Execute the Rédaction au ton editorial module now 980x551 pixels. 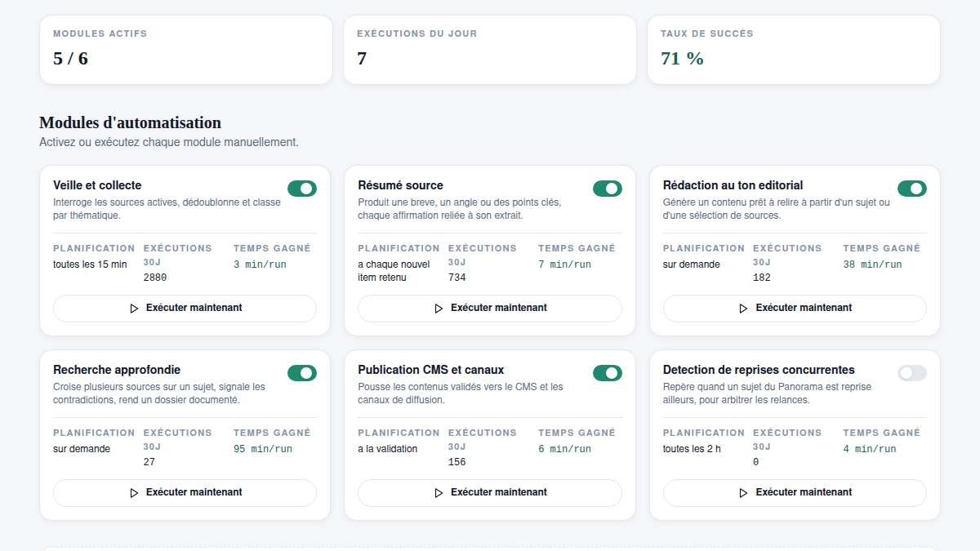click(x=795, y=309)
